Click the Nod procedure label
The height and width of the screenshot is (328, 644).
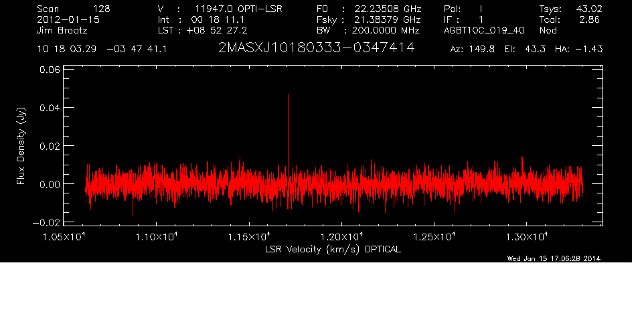click(x=548, y=30)
